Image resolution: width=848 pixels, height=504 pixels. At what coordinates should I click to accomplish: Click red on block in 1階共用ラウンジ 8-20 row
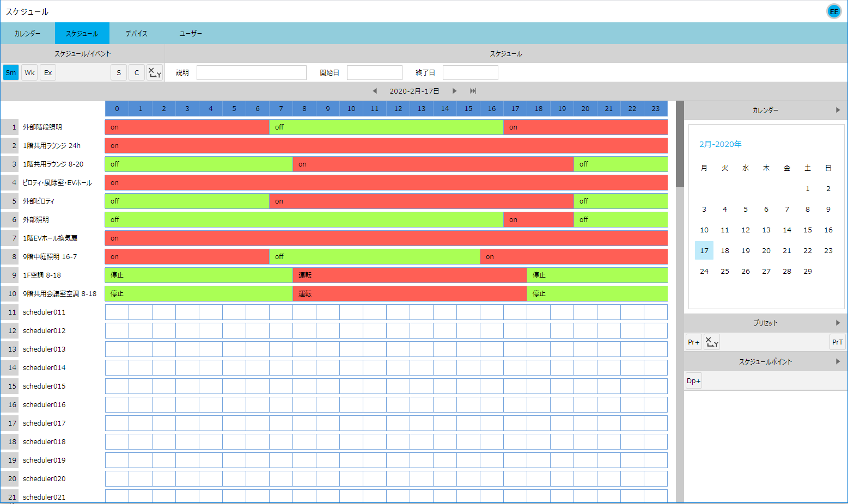[433, 164]
